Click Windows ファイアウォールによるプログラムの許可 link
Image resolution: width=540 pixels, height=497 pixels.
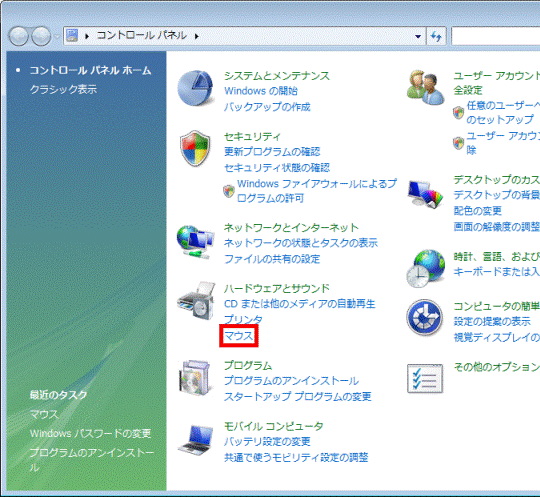(317, 191)
